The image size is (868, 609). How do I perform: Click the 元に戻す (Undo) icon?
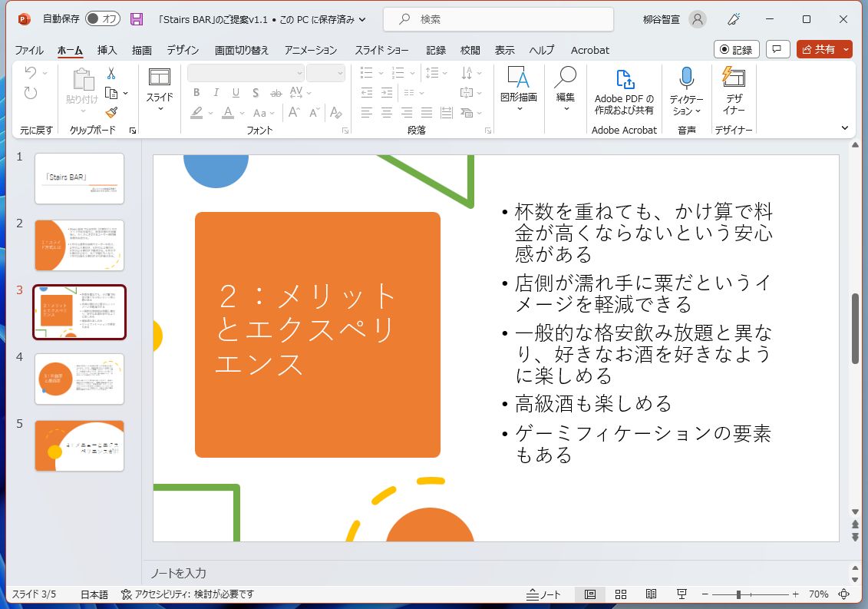31,73
